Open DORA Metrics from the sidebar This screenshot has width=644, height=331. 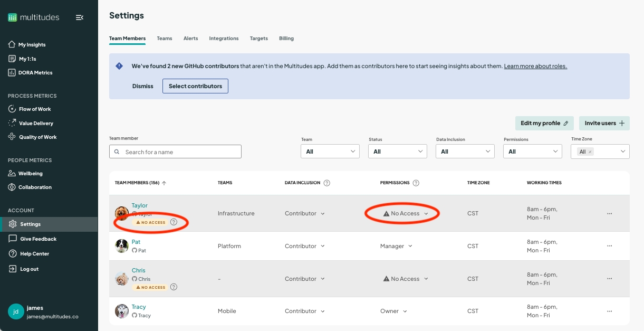tap(35, 73)
